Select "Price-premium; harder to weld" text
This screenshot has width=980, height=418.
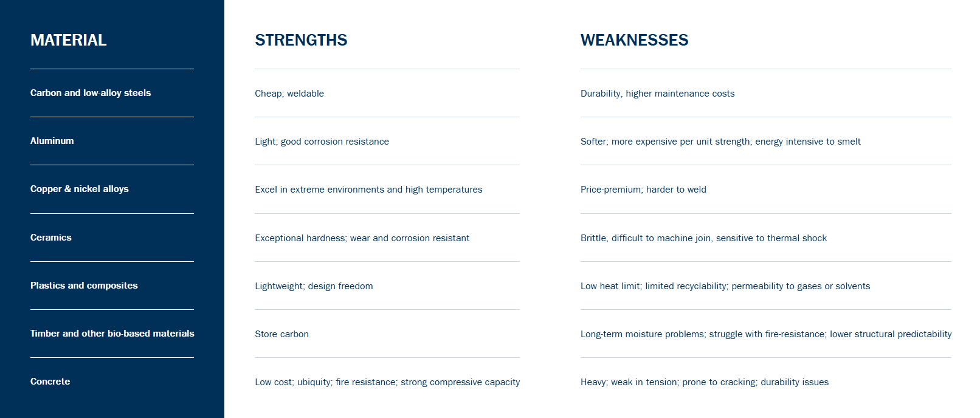pos(643,190)
